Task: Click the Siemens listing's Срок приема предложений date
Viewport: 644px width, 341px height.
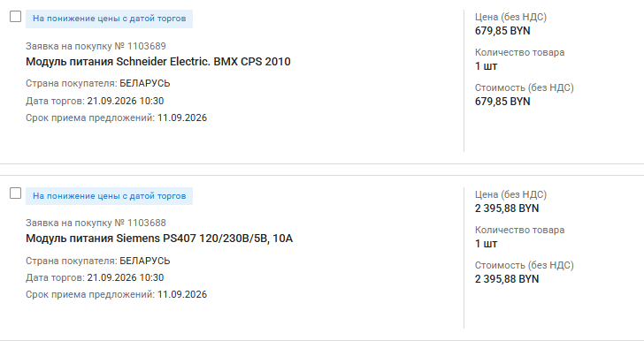Action: (182, 295)
